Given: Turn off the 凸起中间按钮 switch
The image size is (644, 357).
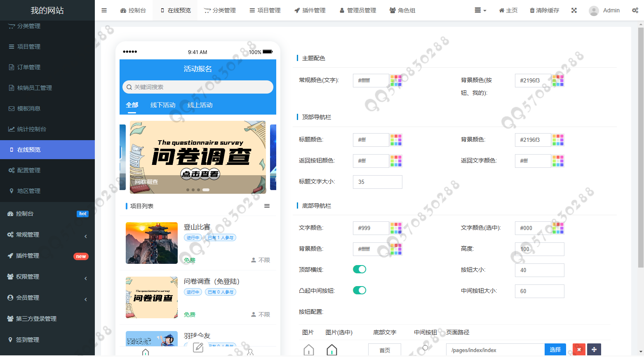Looking at the screenshot, I should (360, 290).
